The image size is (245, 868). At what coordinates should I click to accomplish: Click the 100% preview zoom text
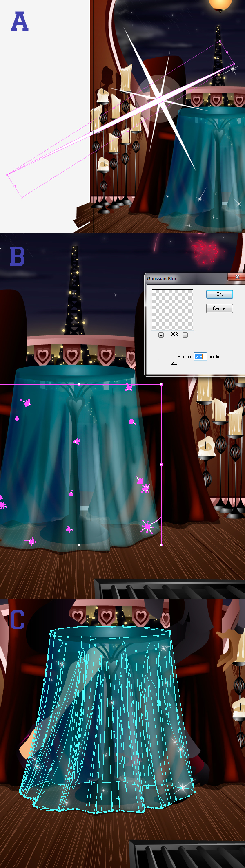click(x=173, y=334)
